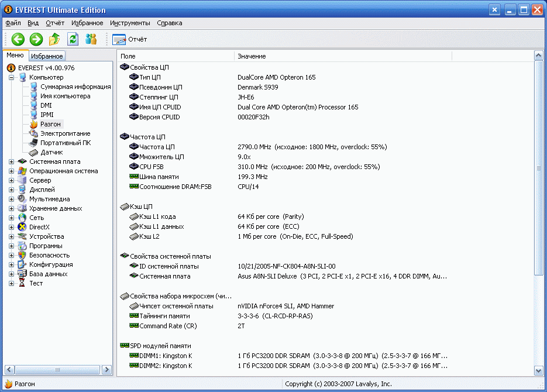Image resolution: width=547 pixels, height=392 pixels.
Task: Expand the Сервер tree node
Action: (x=12, y=181)
